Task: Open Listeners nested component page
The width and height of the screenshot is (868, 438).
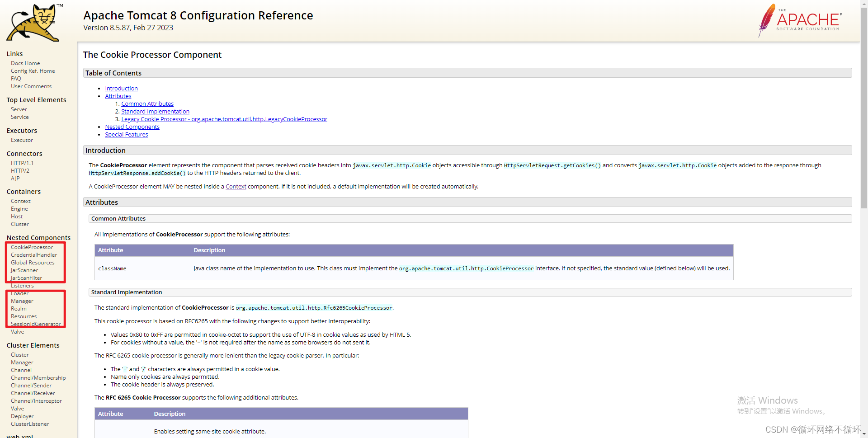Action: [x=22, y=286]
